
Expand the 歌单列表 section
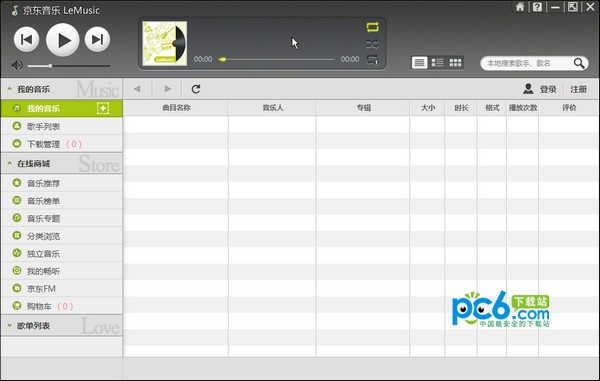62,326
